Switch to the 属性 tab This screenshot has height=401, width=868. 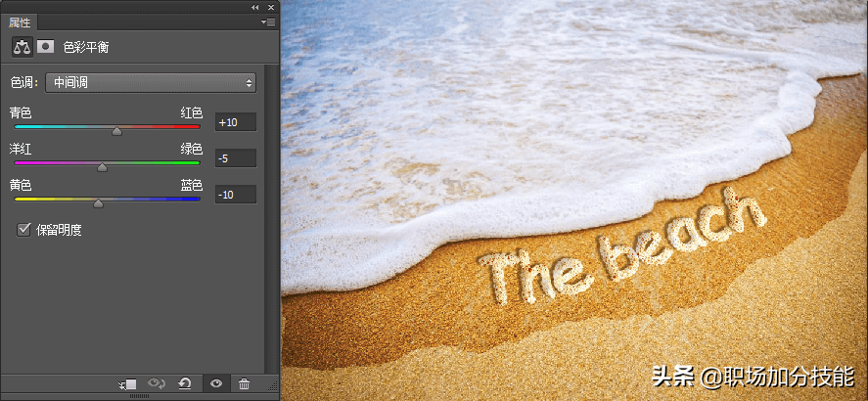(20, 22)
